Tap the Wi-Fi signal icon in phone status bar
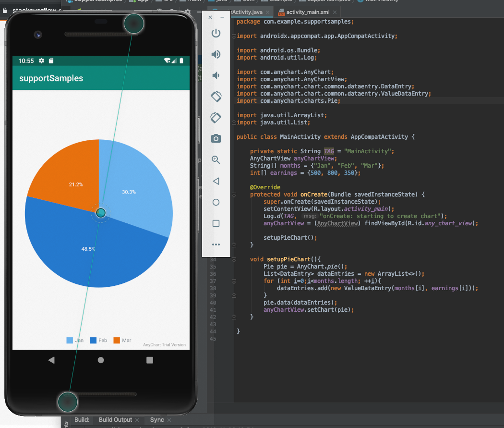504x428 pixels. point(167,61)
